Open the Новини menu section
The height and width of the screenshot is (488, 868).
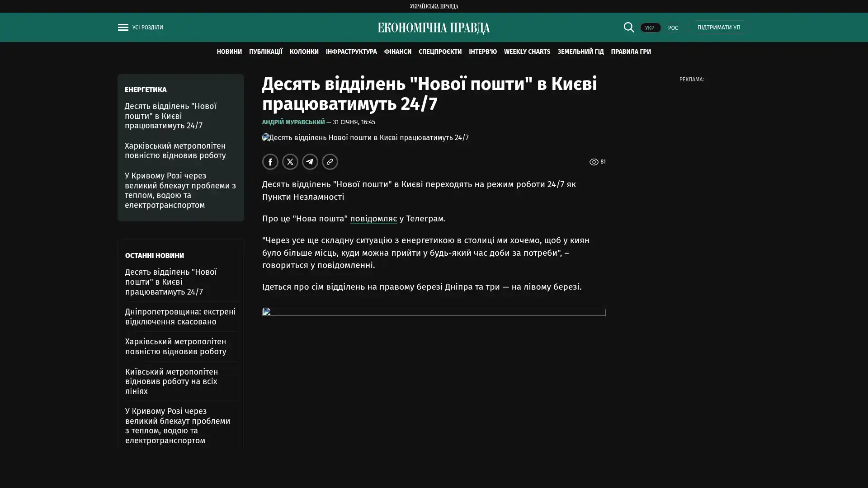[x=229, y=52]
